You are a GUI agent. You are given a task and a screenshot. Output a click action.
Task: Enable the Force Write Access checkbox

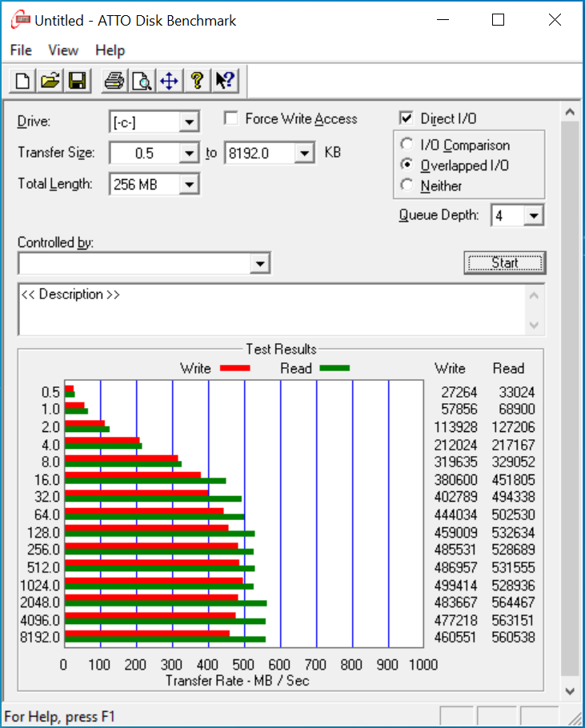tap(230, 118)
